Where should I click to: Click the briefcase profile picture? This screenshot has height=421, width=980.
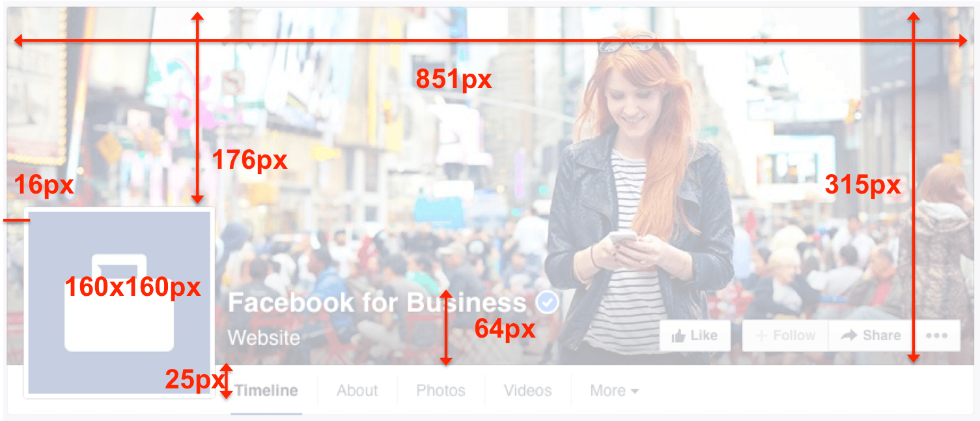point(119,302)
